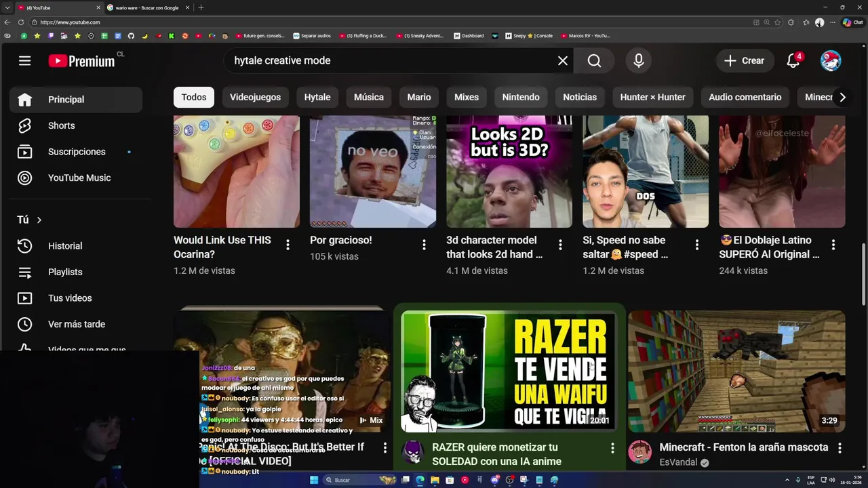The width and height of the screenshot is (868, 488).
Task: Open a new browser tab
Action: (x=201, y=7)
